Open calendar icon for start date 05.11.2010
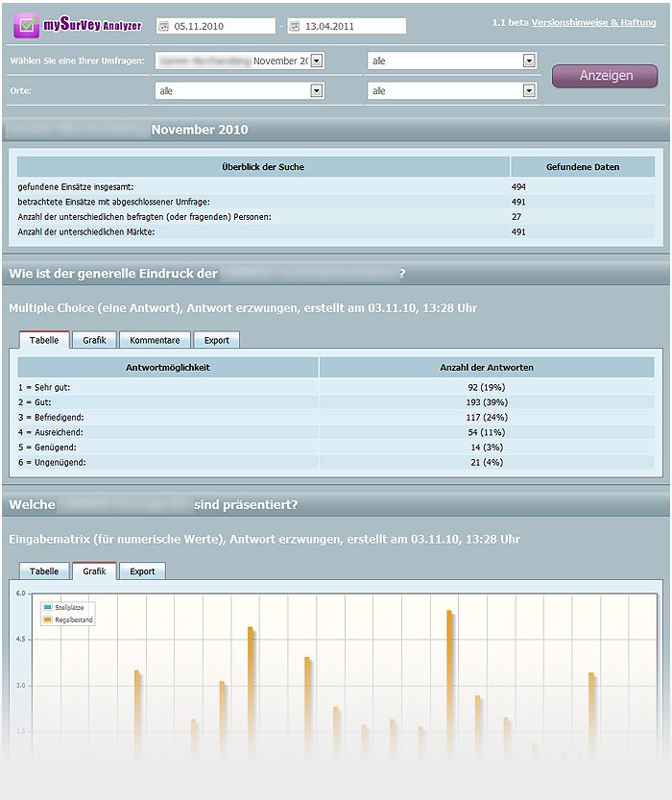Viewport: 672px width, 800px height. pyautogui.click(x=163, y=26)
